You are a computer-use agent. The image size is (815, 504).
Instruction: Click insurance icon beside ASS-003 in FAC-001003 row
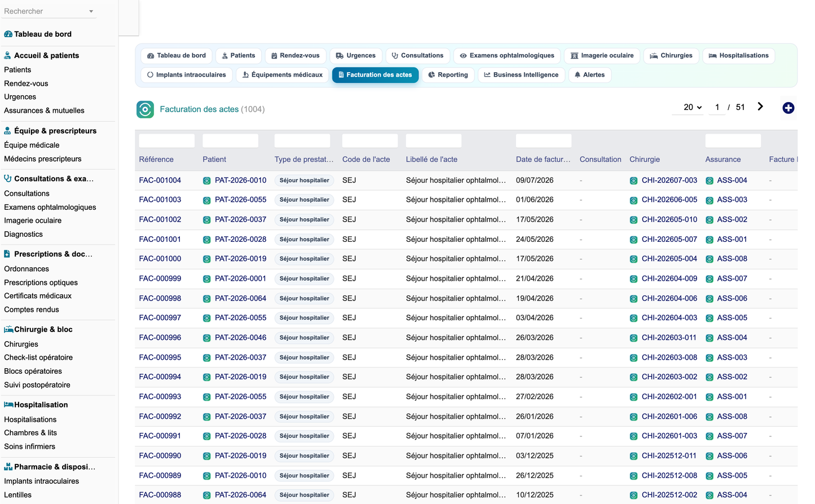pos(710,200)
